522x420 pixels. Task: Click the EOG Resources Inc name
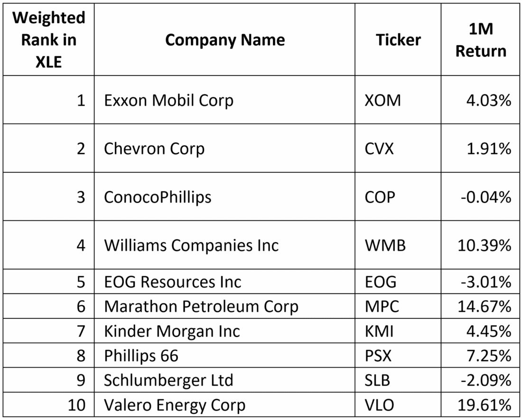point(173,282)
